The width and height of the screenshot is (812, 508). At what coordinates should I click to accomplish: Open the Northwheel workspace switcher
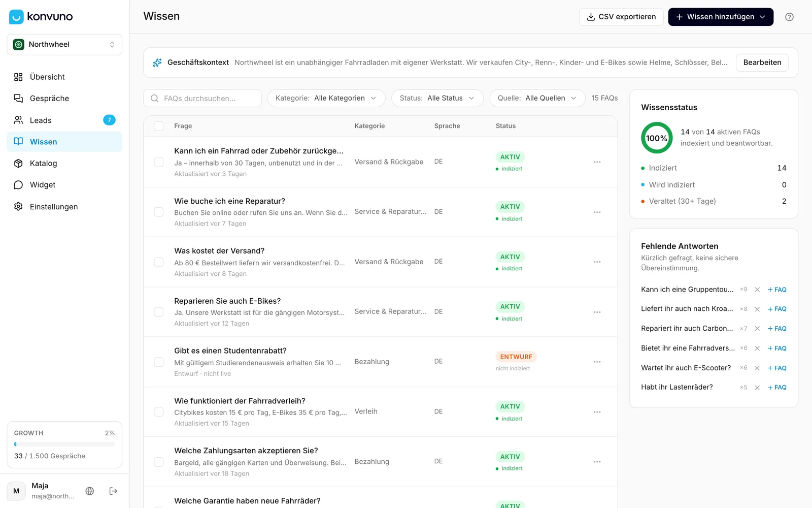tap(64, 45)
